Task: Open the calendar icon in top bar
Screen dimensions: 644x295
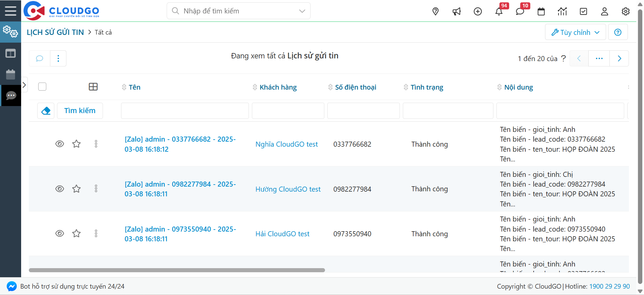Action: coord(541,11)
